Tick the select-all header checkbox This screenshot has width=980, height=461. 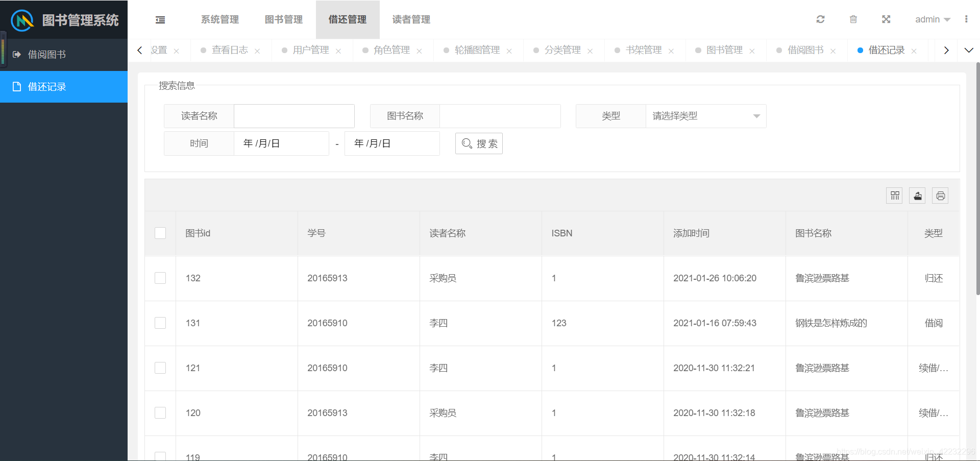pyautogui.click(x=160, y=233)
